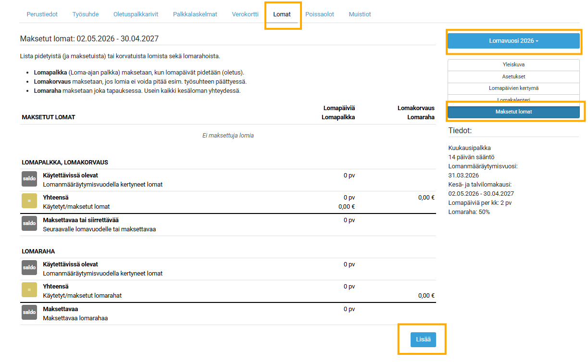588x364 pixels.
Task: Click the 'Lomapäiviä per kk: 2 pv' text
Action: [480, 203]
